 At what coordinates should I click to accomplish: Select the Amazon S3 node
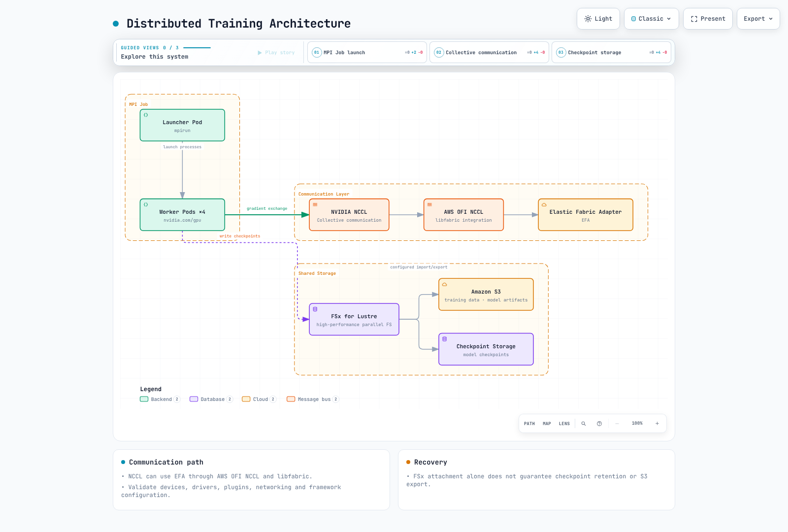point(486,295)
